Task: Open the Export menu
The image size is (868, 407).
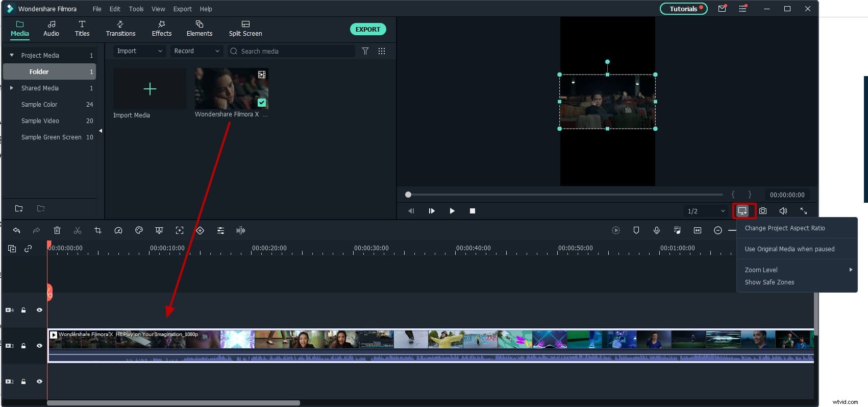Action: [183, 9]
